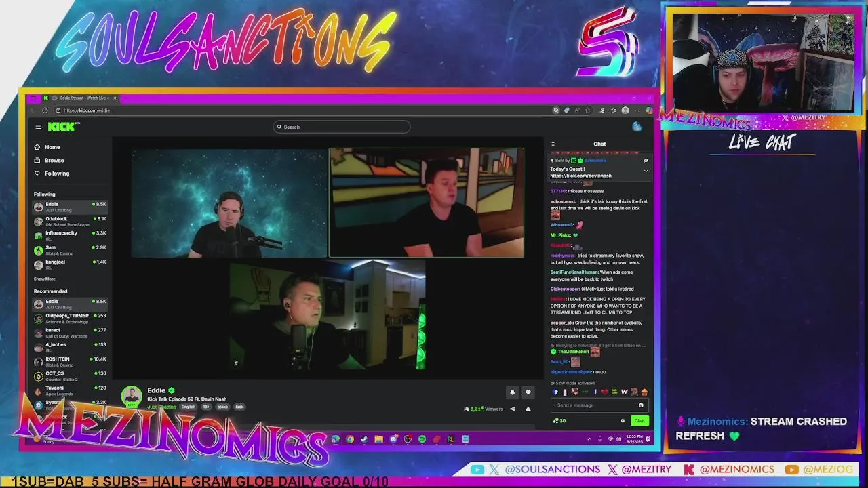Viewport: 868px width, 488px height.
Task: Click Eddie streamer name below video
Action: click(x=156, y=390)
